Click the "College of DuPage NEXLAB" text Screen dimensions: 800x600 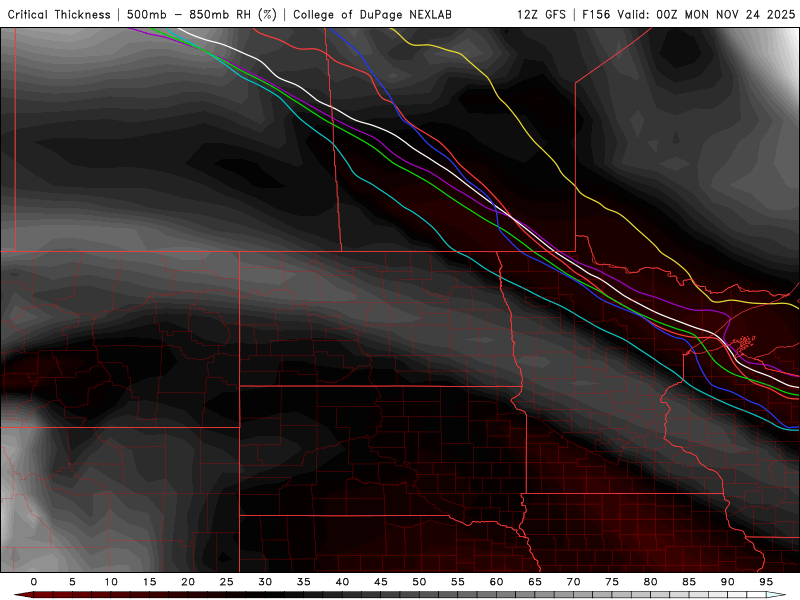click(372, 14)
